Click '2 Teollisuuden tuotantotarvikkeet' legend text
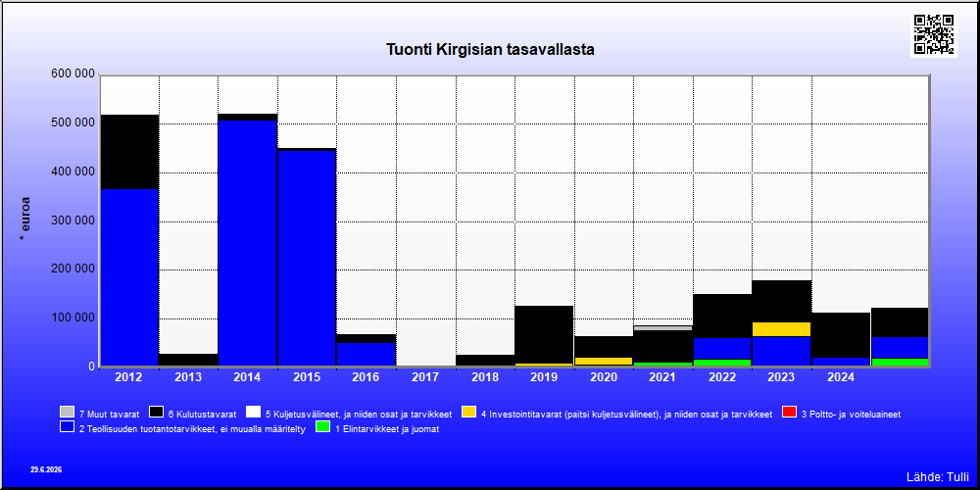Screen dimensions: 980x490 192,429
